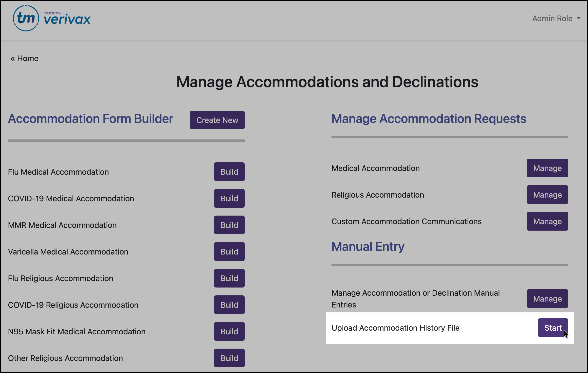Open Build for COVID-19 Medical Accommodation
This screenshot has height=373, width=588.
point(229,198)
